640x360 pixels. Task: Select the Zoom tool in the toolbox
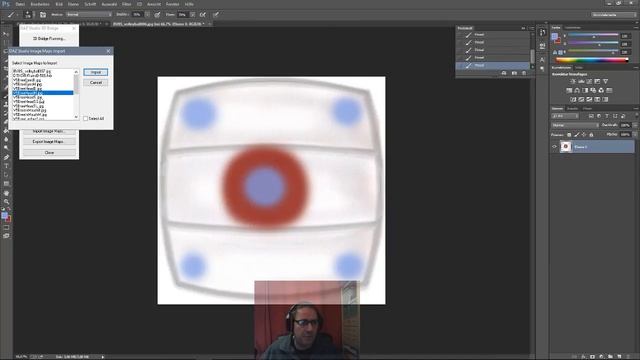[x=6, y=202]
